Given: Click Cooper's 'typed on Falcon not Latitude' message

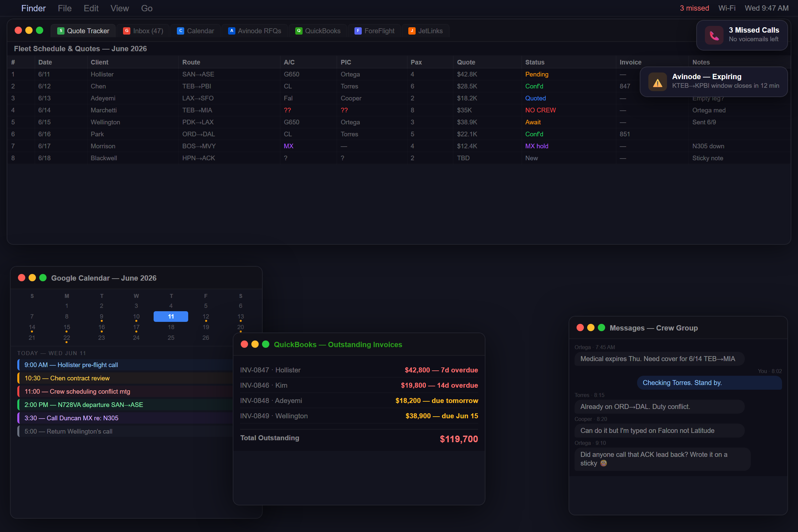Looking at the screenshot, I should click(659, 431).
